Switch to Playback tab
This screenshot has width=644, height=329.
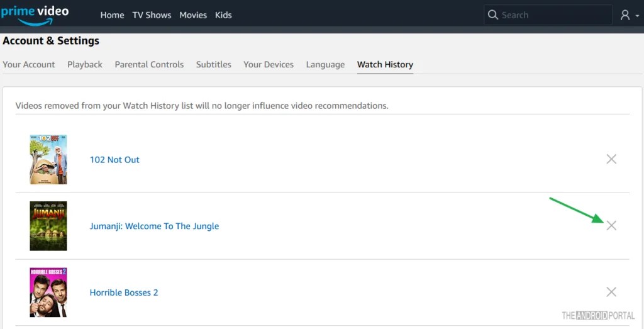(85, 64)
